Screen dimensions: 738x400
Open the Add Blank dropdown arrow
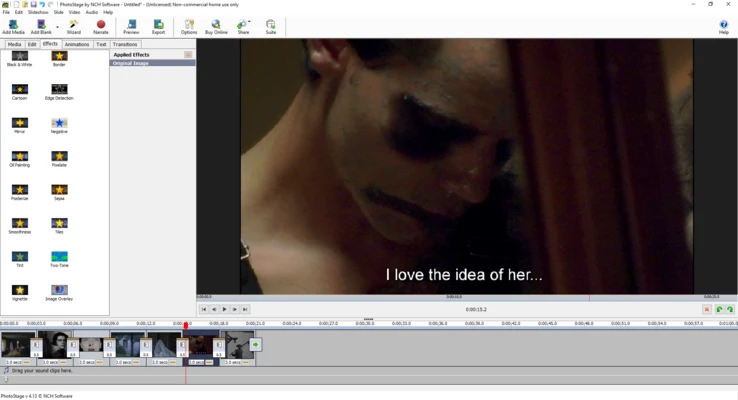point(57,27)
